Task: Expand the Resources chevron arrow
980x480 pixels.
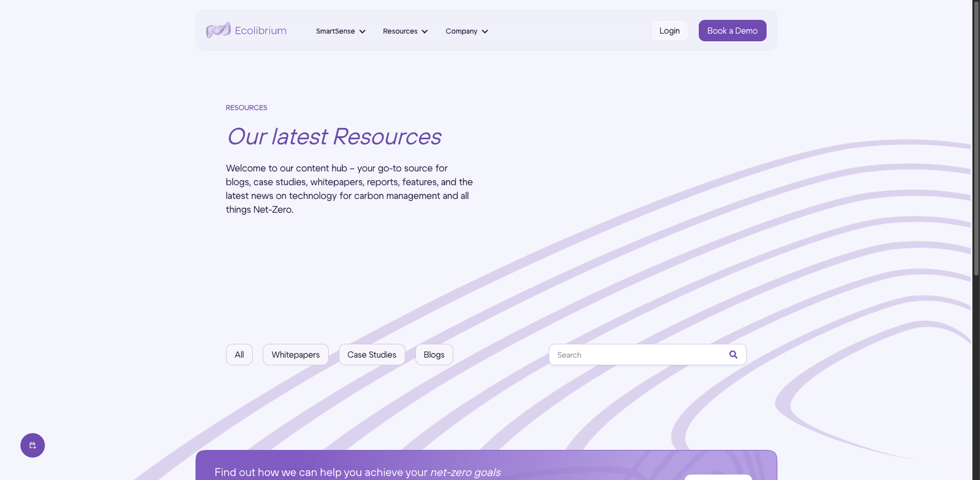Action: [424, 31]
